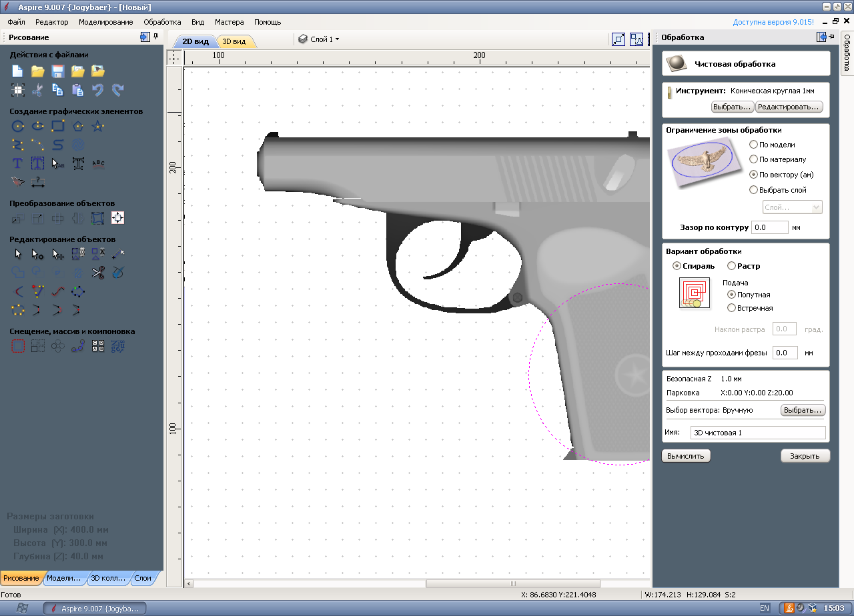The image size is (854, 616).
Task: Select the Node Editing cursor tool
Action: coord(38,254)
